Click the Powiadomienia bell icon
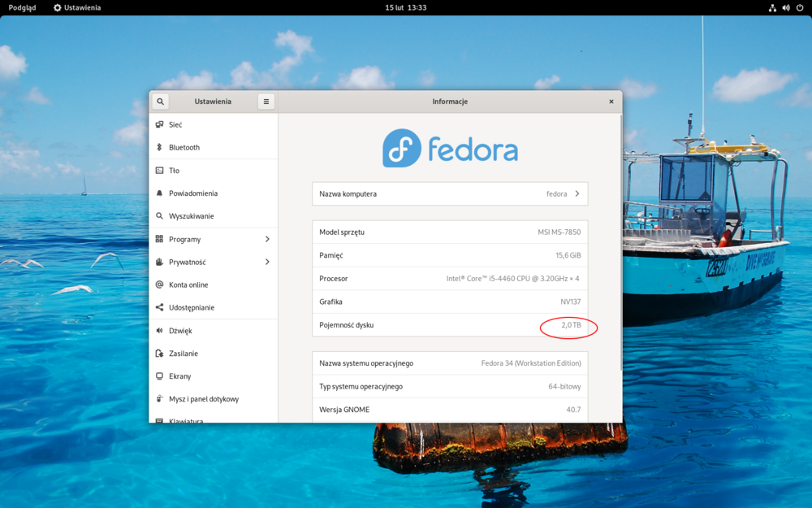 click(x=159, y=193)
